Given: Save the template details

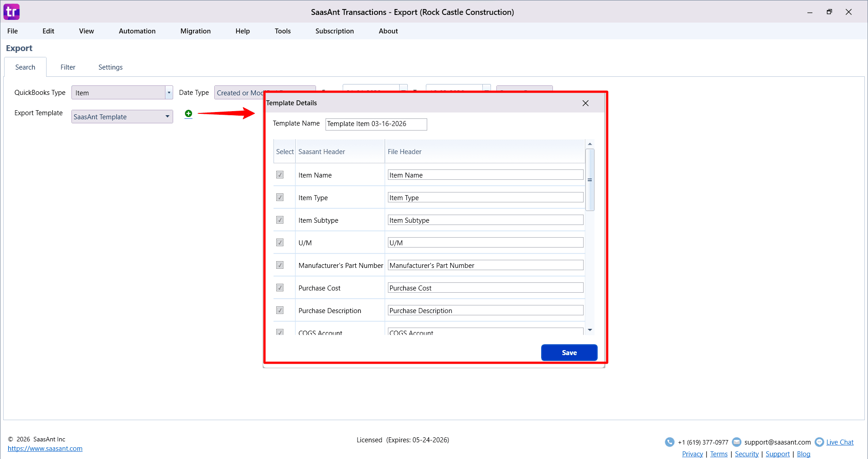Looking at the screenshot, I should [x=569, y=353].
